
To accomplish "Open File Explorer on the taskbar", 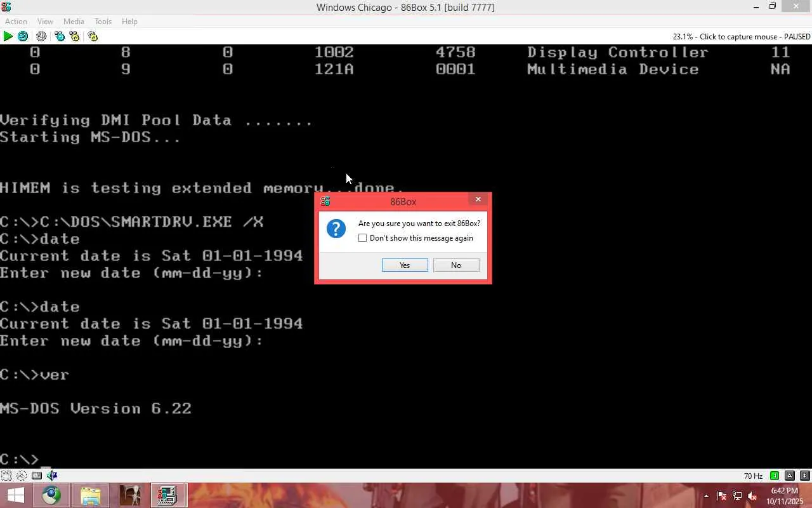I will (91, 495).
